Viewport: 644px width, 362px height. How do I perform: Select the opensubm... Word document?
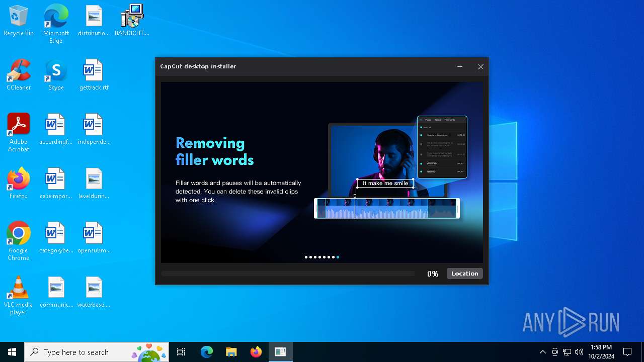(94, 238)
